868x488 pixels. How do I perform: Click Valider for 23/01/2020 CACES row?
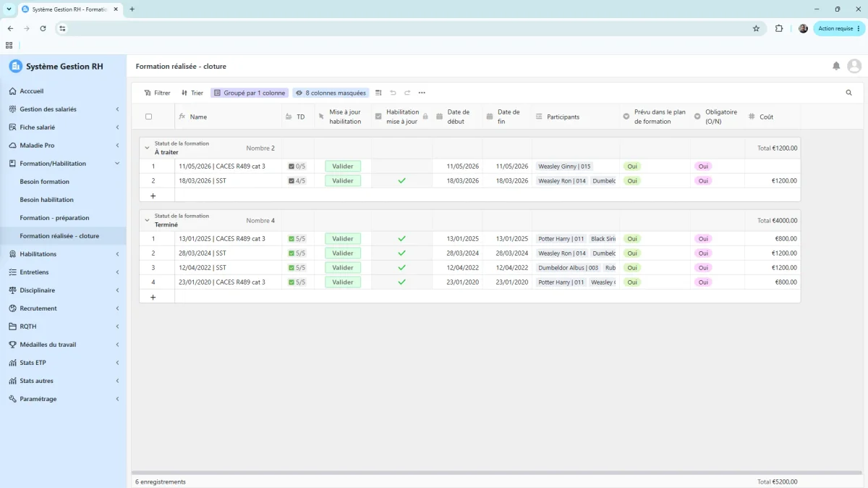click(x=343, y=282)
